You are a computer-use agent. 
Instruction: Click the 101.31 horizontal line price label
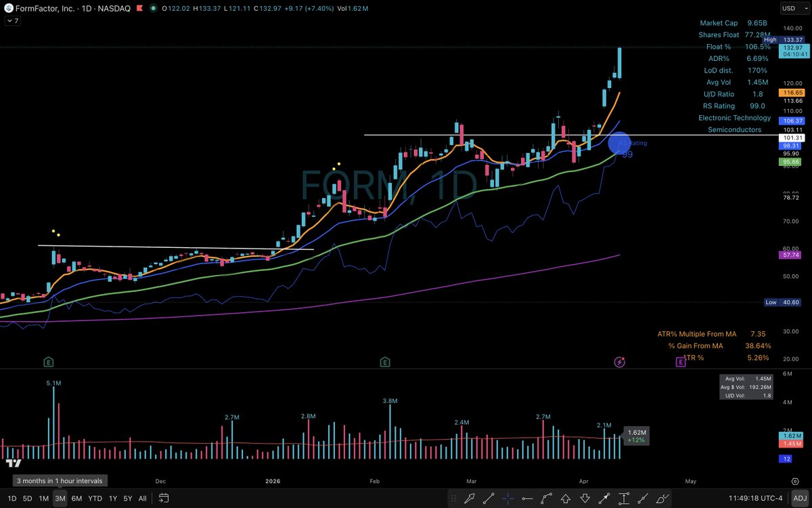(x=792, y=137)
